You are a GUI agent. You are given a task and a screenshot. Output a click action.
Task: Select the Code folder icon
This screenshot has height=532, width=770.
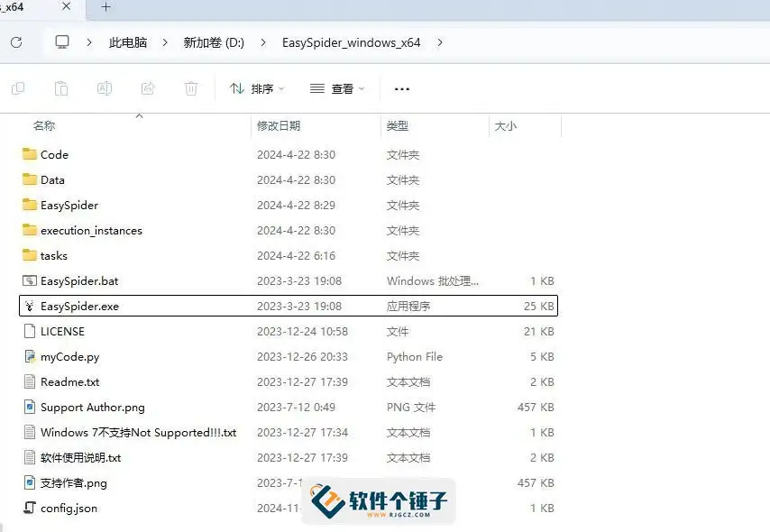[30, 154]
